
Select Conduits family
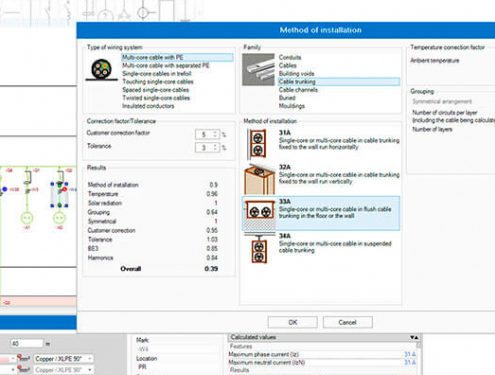click(290, 57)
